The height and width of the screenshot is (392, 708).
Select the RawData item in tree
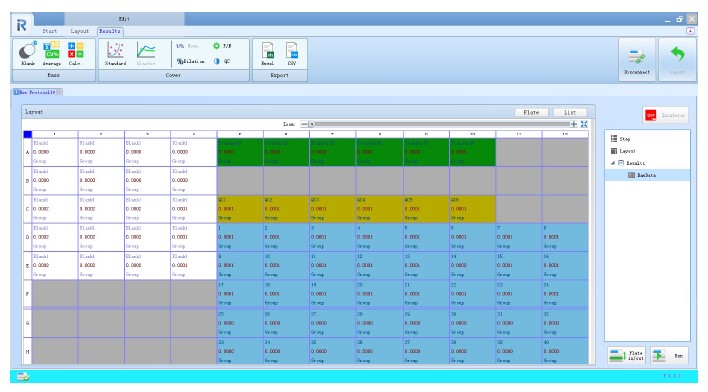point(647,175)
